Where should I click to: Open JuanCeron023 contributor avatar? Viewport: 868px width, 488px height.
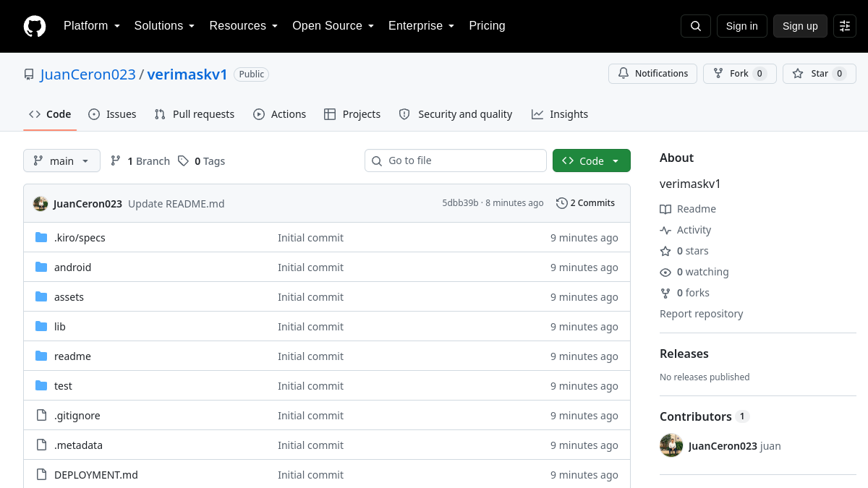(x=671, y=445)
